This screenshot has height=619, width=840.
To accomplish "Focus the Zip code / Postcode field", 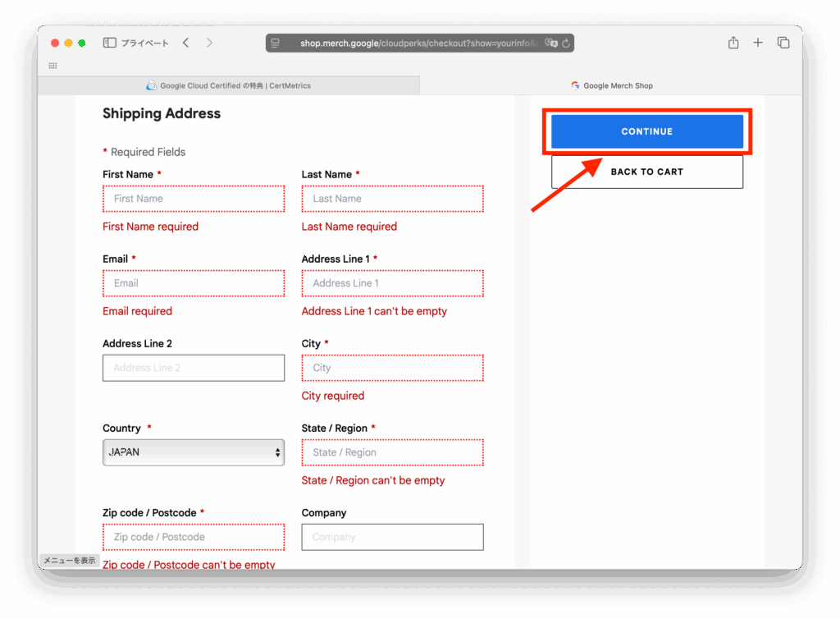I will pyautogui.click(x=194, y=537).
